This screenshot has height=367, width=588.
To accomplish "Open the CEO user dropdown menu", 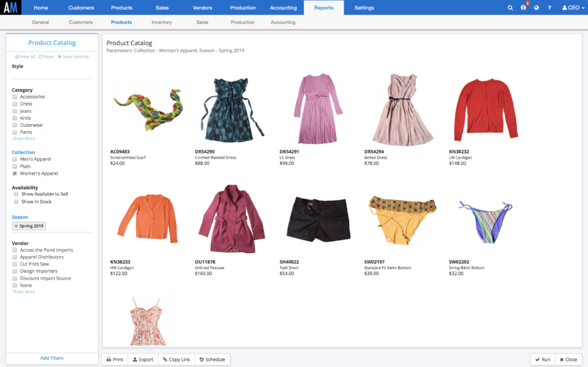I will [571, 8].
